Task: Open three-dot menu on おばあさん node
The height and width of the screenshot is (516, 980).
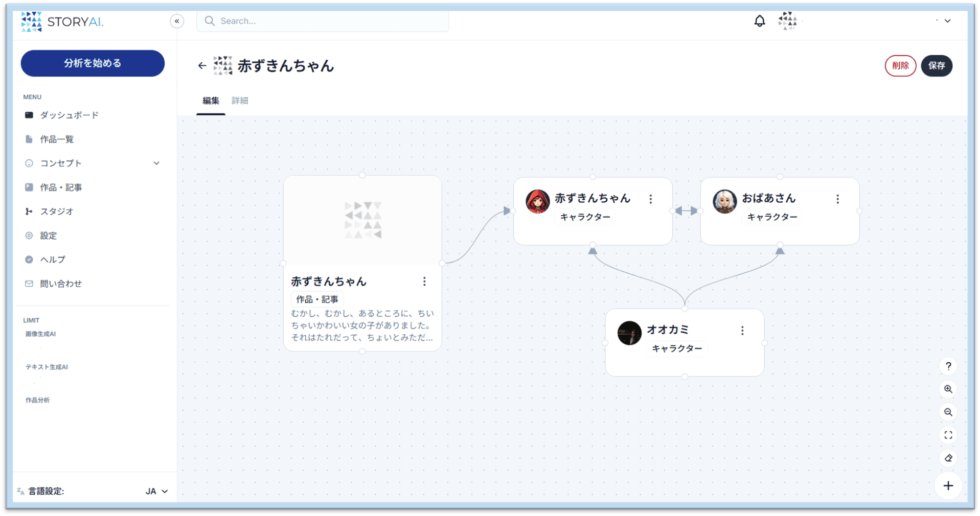Action: click(837, 199)
